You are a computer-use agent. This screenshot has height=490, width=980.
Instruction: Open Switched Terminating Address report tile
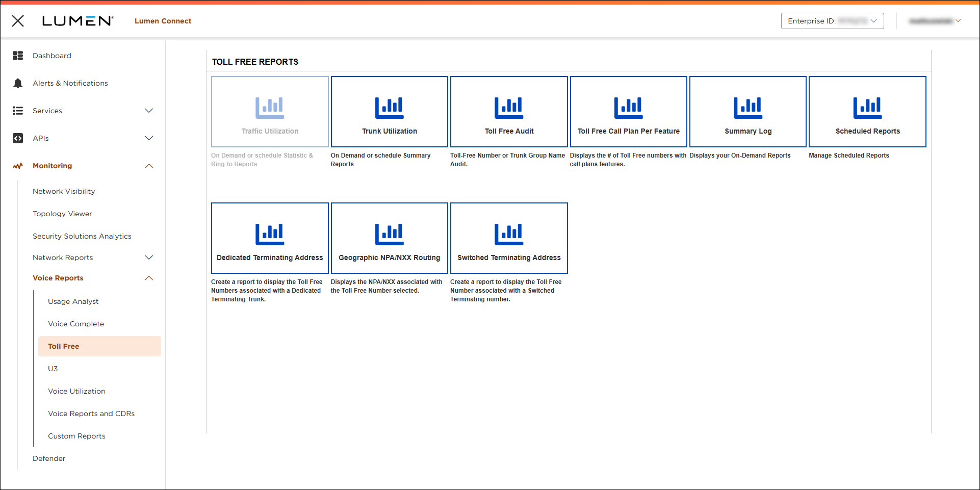[x=508, y=238]
